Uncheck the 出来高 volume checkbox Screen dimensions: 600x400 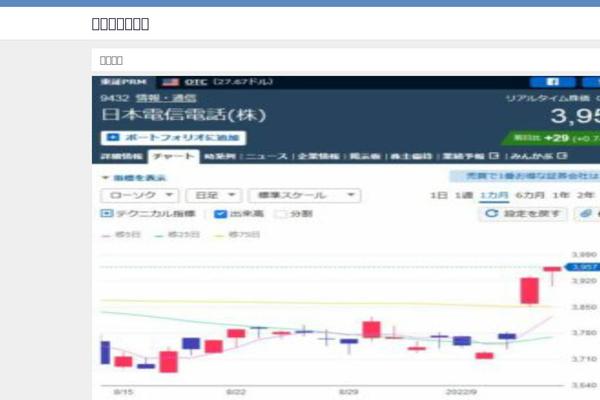click(220, 214)
